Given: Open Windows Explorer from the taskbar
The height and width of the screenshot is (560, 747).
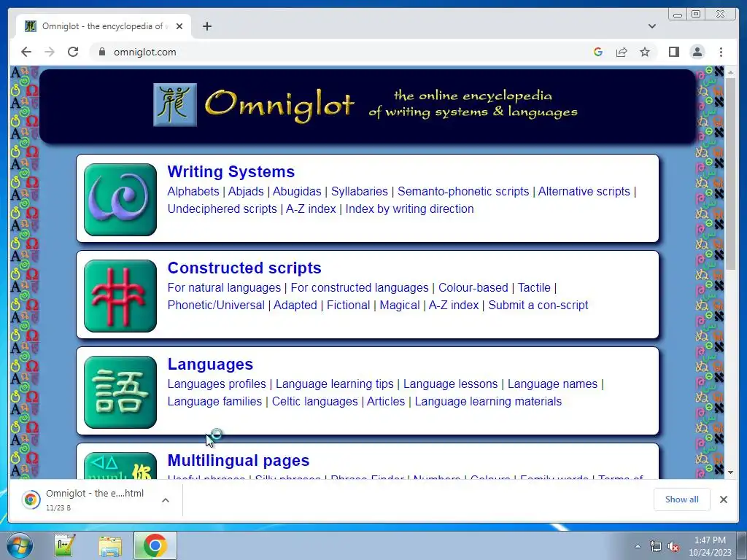Looking at the screenshot, I should (x=110, y=545).
